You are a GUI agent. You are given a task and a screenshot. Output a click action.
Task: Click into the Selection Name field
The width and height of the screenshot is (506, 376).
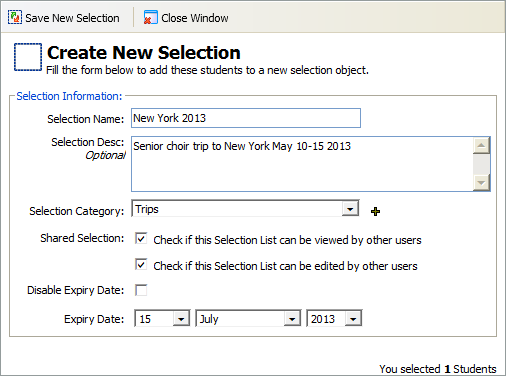[246, 118]
